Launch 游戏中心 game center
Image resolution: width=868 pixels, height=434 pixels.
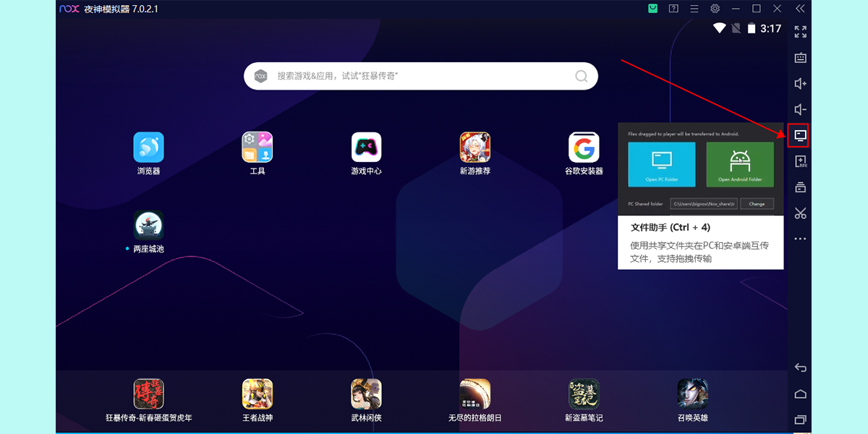coord(366,148)
